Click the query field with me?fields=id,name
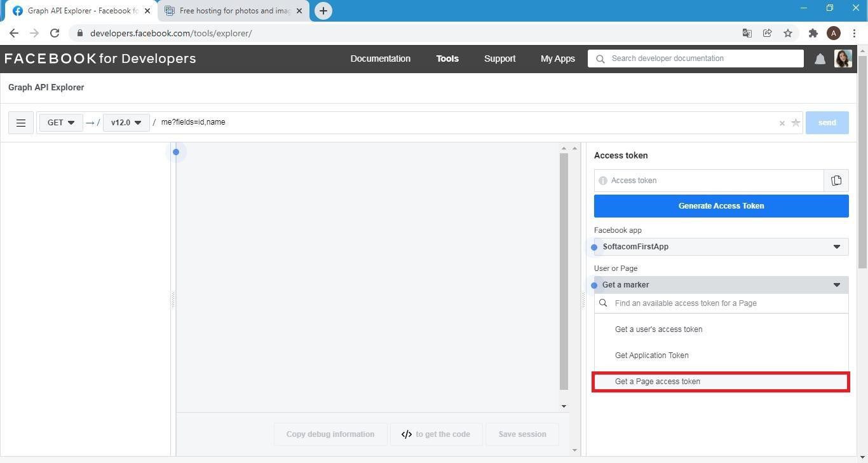This screenshot has height=463, width=868. 468,123
